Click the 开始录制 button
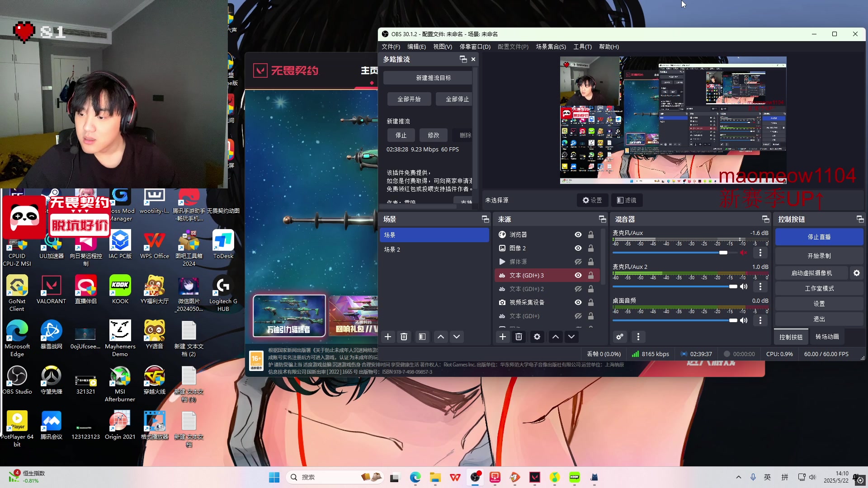 pos(819,256)
